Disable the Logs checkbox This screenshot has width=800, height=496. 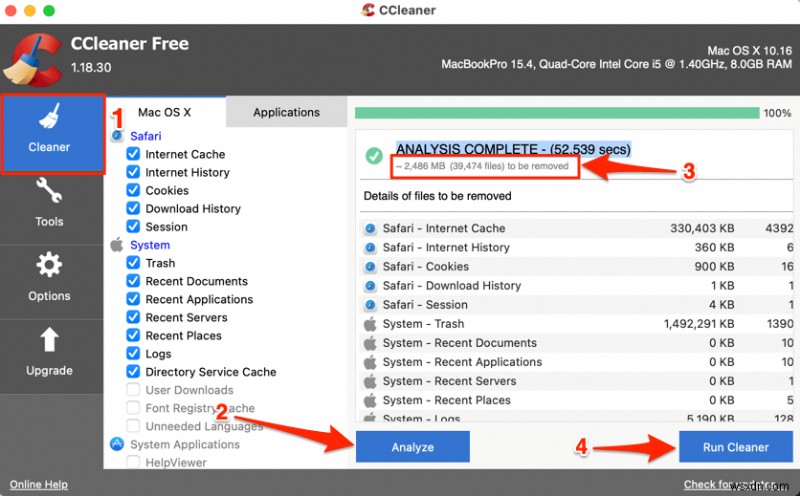pyautogui.click(x=133, y=353)
